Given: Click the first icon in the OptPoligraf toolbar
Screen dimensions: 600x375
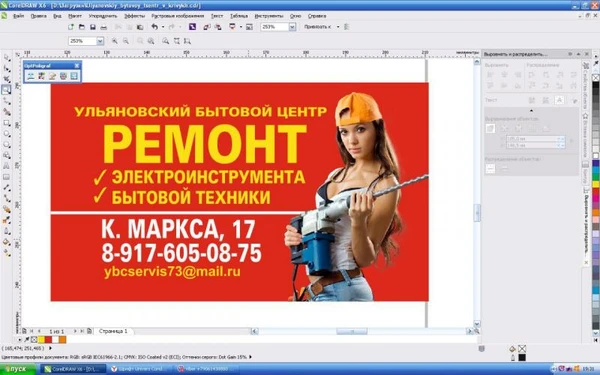Looking at the screenshot, I should pyautogui.click(x=31, y=76).
